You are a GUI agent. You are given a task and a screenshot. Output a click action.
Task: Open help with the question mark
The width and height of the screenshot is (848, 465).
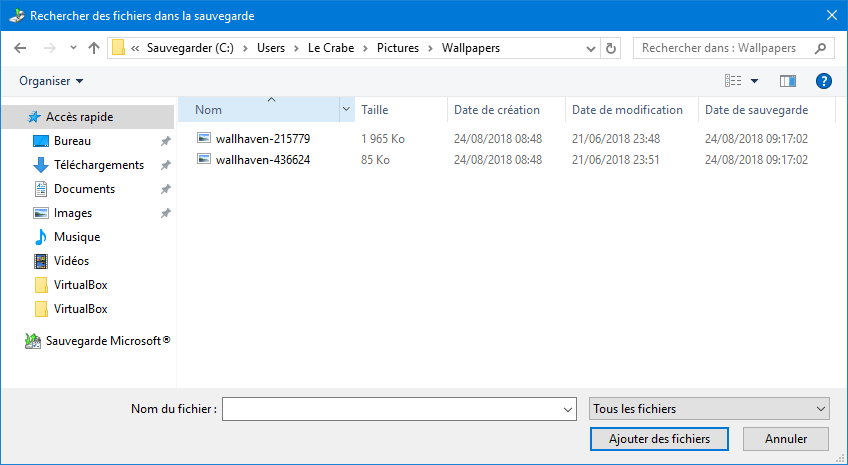point(823,81)
